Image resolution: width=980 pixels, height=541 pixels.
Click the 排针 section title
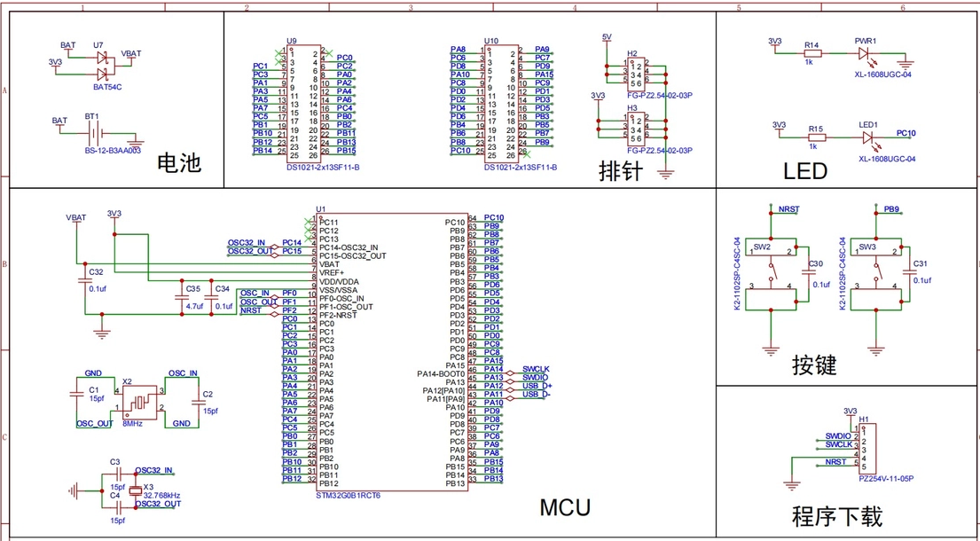[620, 171]
